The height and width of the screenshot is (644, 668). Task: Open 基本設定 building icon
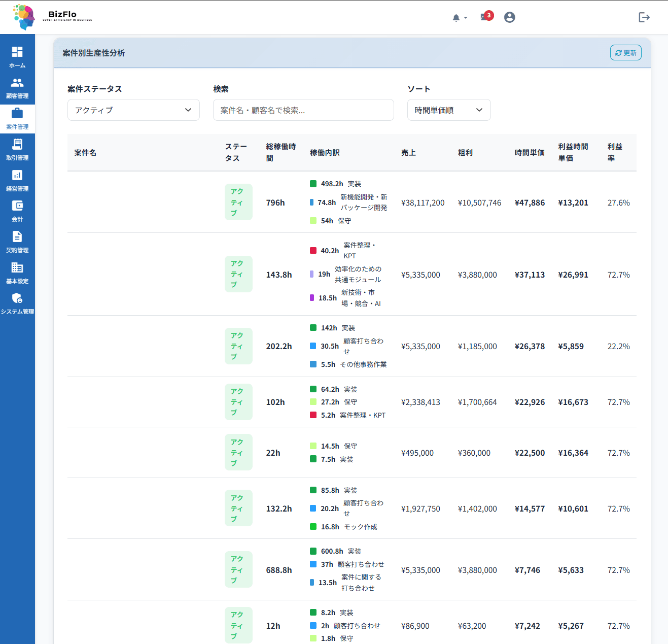click(x=17, y=267)
